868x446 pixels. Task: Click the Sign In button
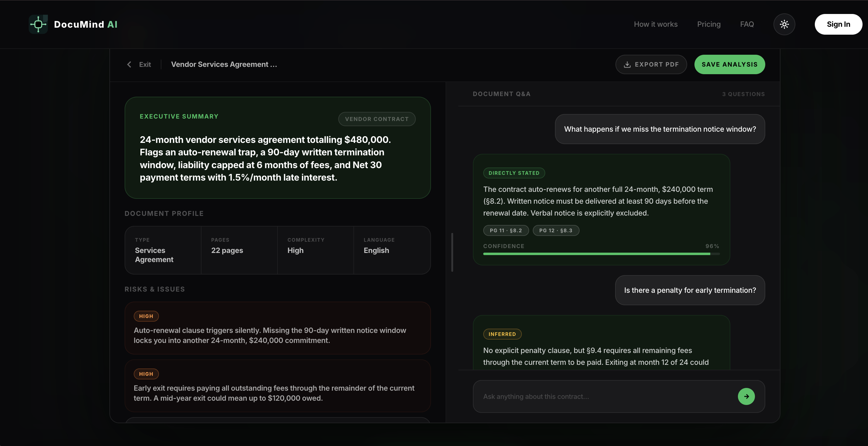(x=838, y=24)
